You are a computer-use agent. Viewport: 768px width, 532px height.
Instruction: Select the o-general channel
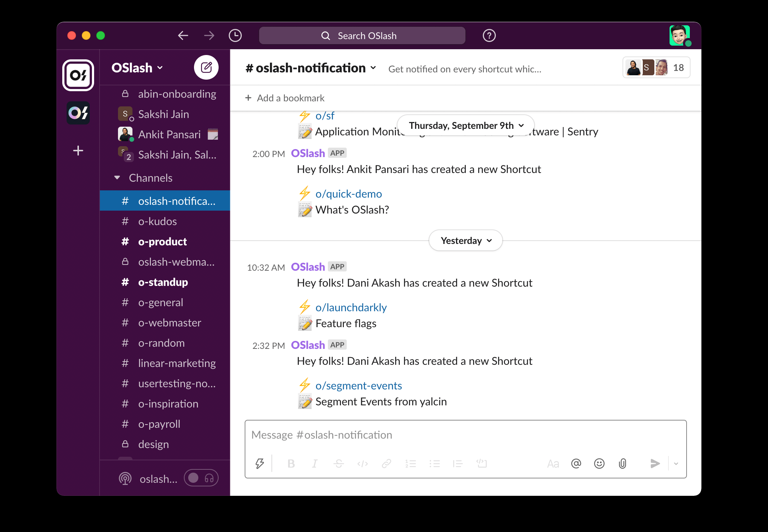(165, 303)
